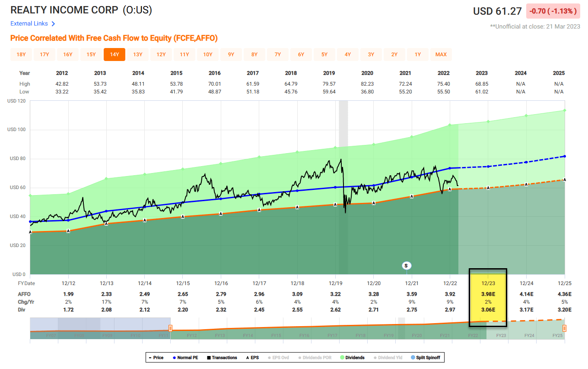The height and width of the screenshot is (369, 588).
Task: Switch to the 4Y timeframe
Action: point(348,55)
